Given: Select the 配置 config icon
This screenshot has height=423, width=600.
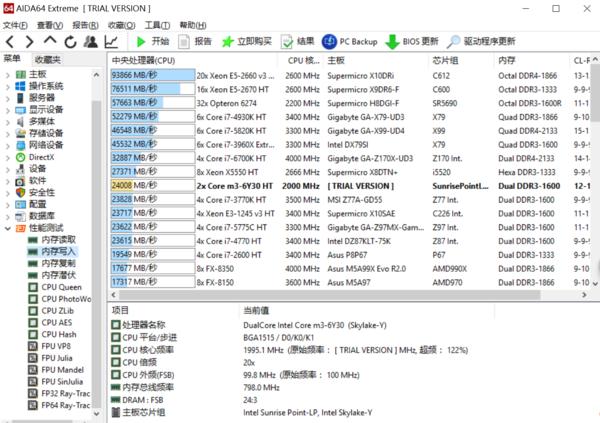Looking at the screenshot, I should tap(20, 204).
